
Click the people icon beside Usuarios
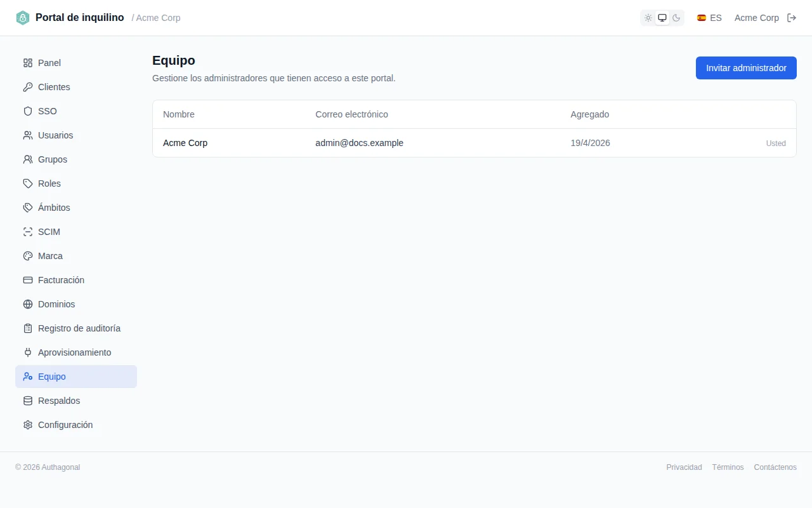pyautogui.click(x=28, y=135)
